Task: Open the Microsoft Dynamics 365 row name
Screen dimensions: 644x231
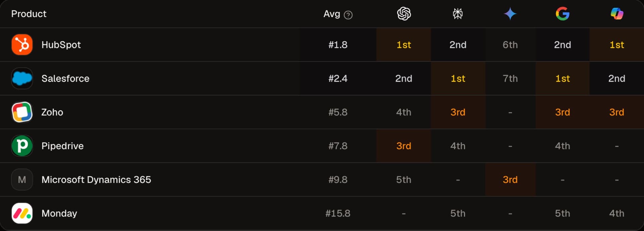Action: [x=96, y=180]
